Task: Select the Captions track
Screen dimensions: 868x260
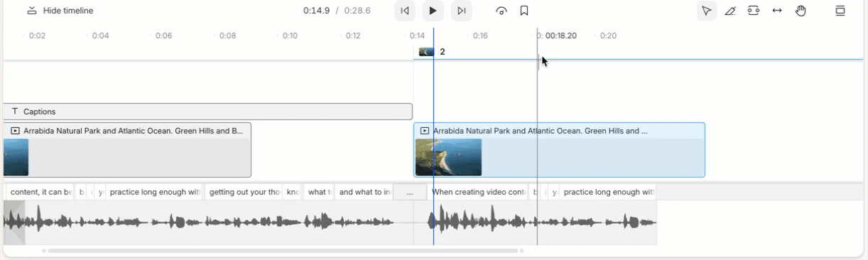Action: point(207,112)
